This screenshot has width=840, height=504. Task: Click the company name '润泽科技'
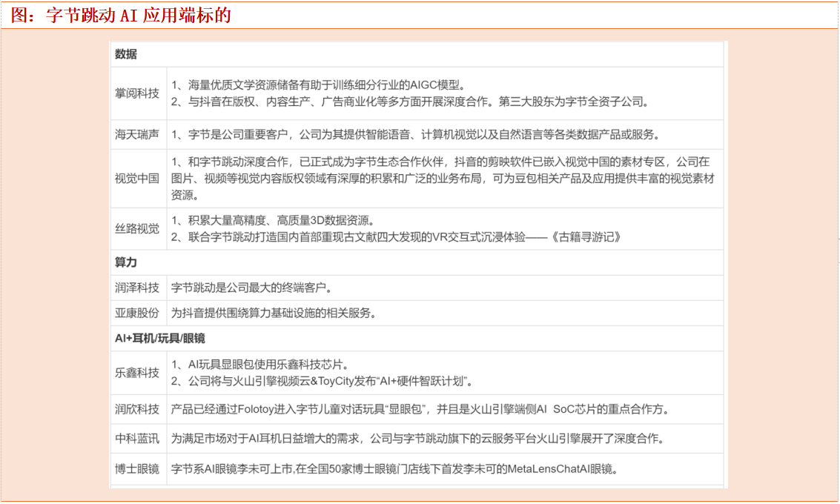(x=137, y=288)
